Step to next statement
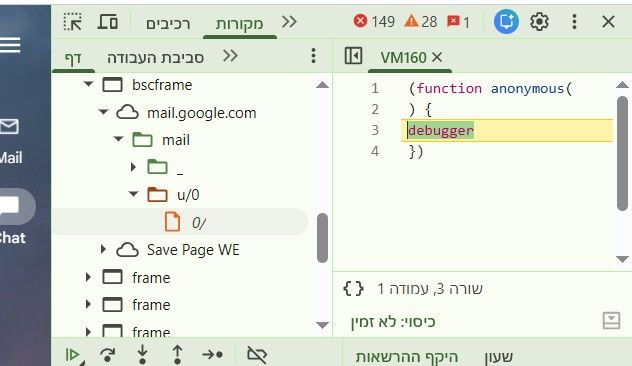This screenshot has width=632, height=366. [212, 355]
